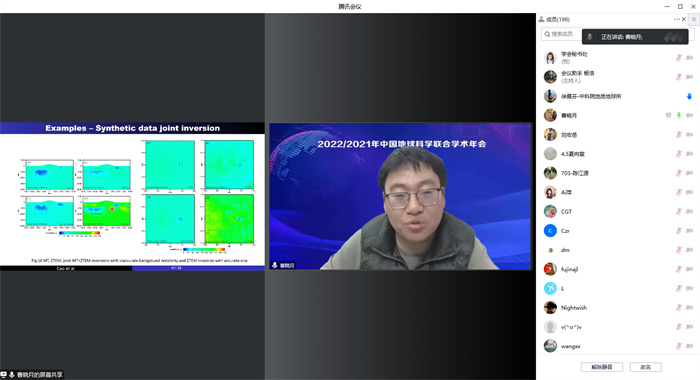The width and height of the screenshot is (700, 380).
Task: Click the members icon beside 成员(196)
Action: pyautogui.click(x=541, y=19)
